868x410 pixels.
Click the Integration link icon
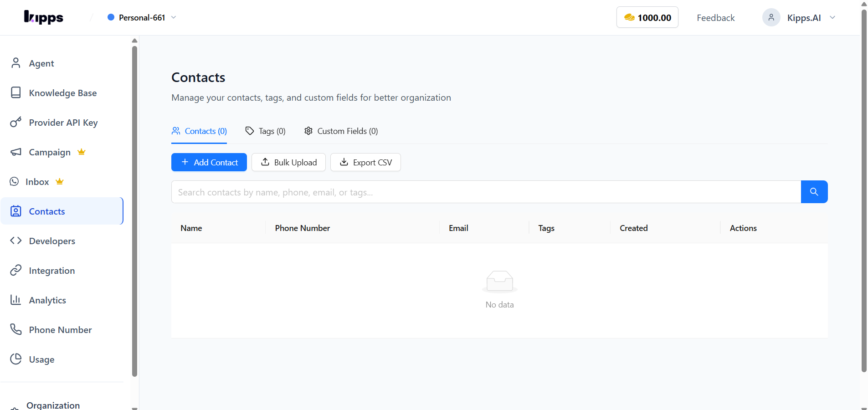16,270
